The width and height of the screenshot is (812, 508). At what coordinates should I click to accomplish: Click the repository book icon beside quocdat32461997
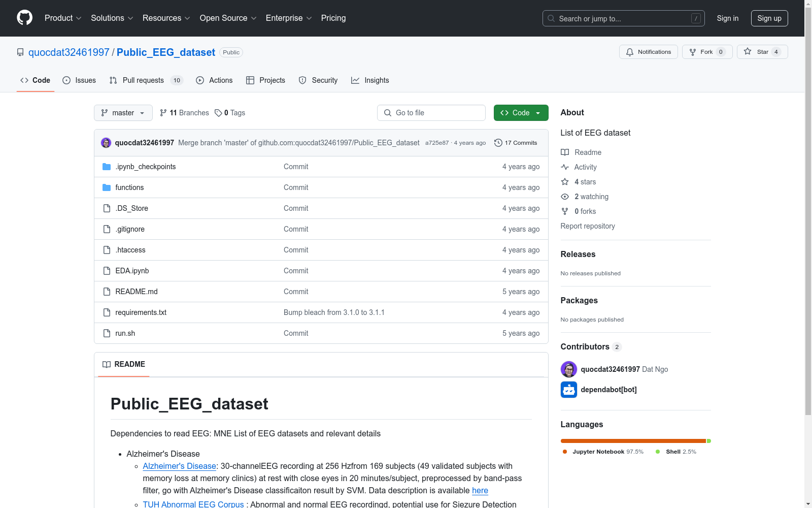coord(20,52)
